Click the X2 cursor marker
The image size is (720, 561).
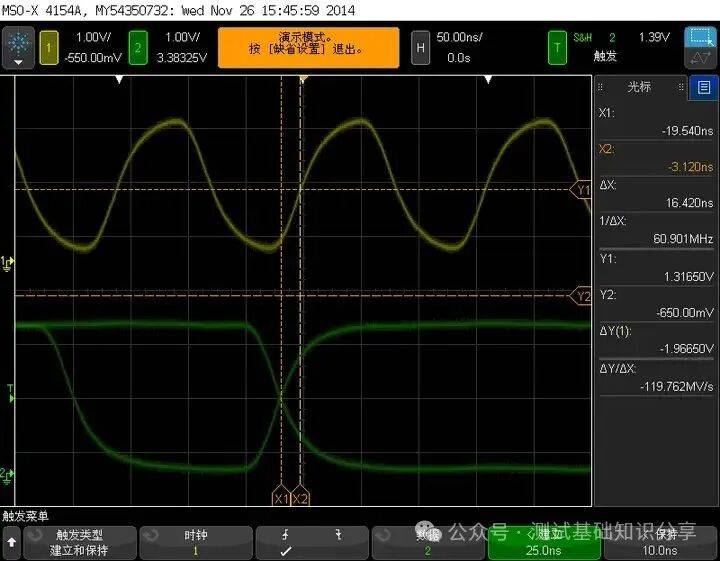click(301, 497)
